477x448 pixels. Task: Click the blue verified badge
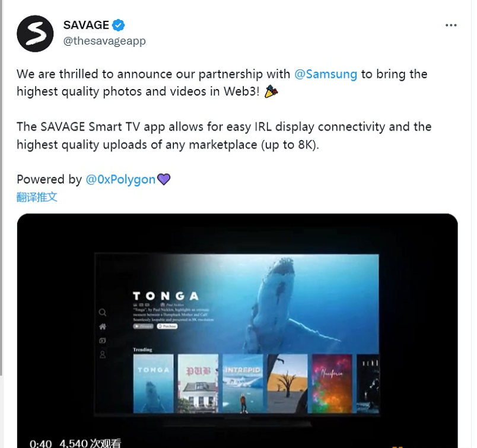pyautogui.click(x=118, y=25)
